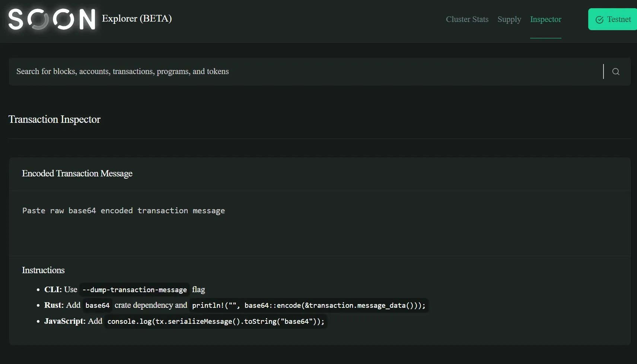Open the Testnet cluster selector button
This screenshot has height=364, width=637.
tap(613, 19)
